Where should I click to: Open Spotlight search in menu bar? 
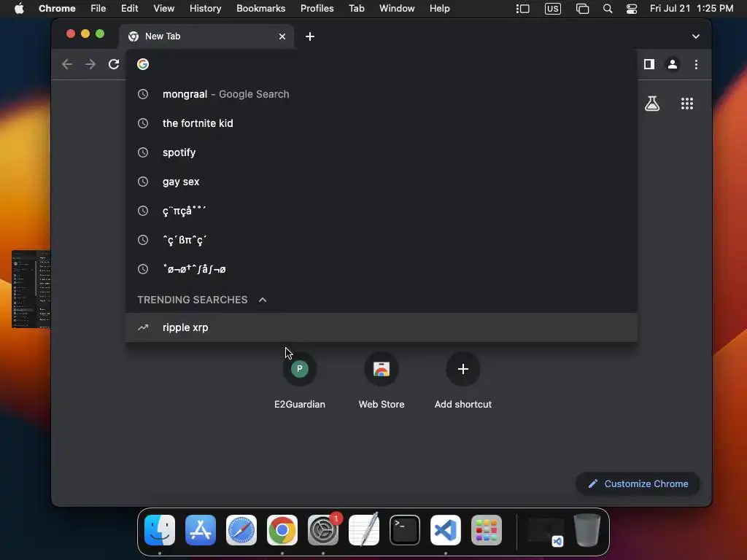coord(608,9)
